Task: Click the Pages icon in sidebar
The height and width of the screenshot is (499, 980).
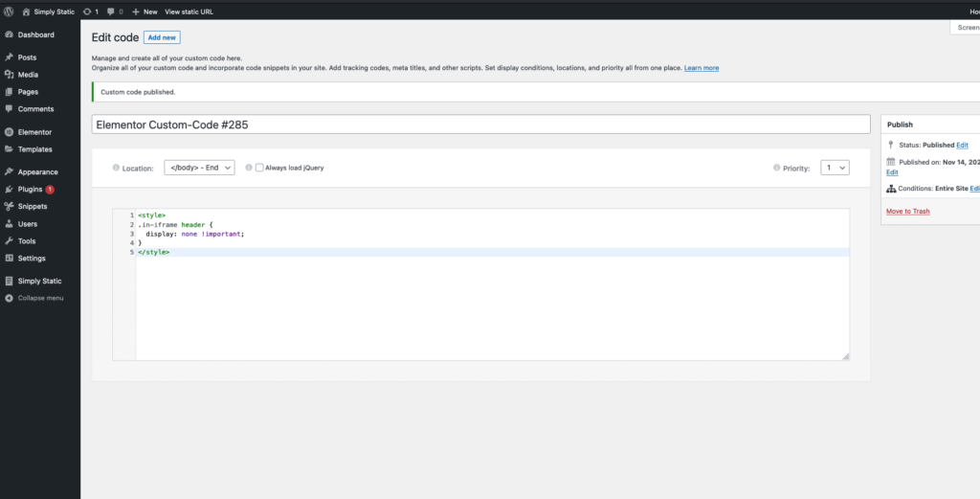Action: (x=9, y=92)
